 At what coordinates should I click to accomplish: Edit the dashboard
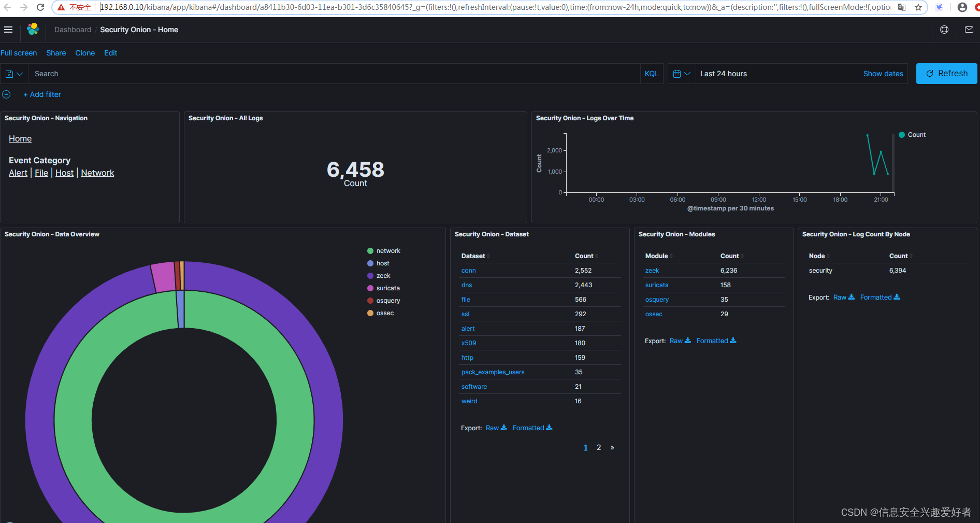(110, 53)
